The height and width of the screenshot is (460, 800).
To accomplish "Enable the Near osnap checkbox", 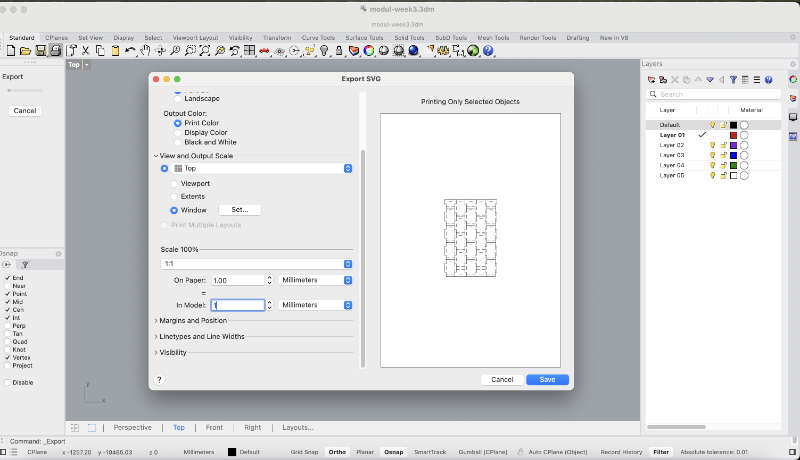I will coord(8,286).
